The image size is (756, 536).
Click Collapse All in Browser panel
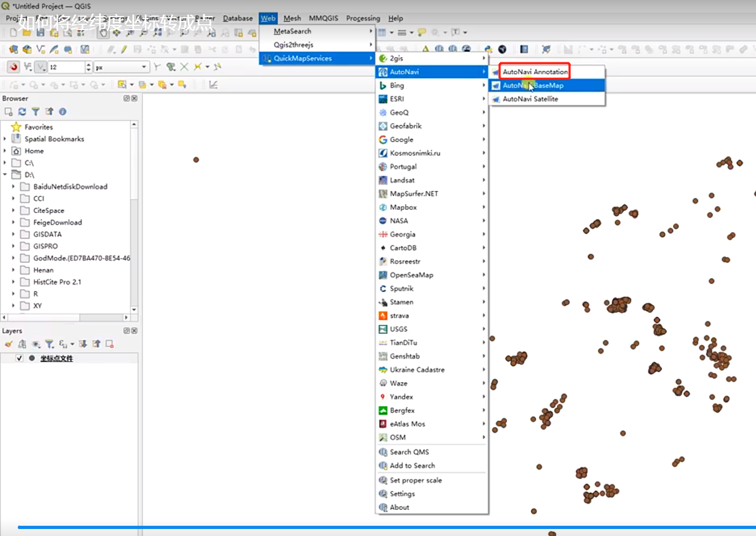[x=49, y=111]
